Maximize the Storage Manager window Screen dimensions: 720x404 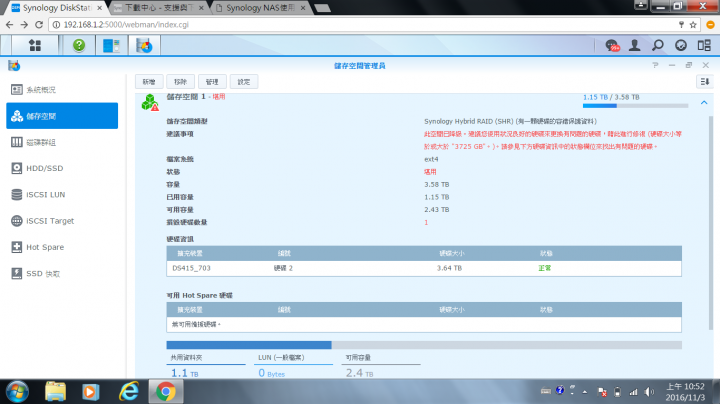pyautogui.click(x=689, y=65)
